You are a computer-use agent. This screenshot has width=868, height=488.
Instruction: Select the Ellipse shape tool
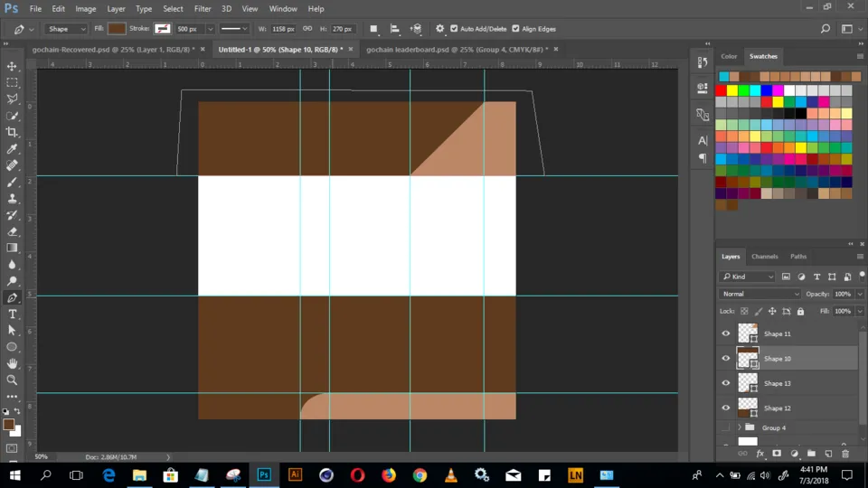coord(12,347)
